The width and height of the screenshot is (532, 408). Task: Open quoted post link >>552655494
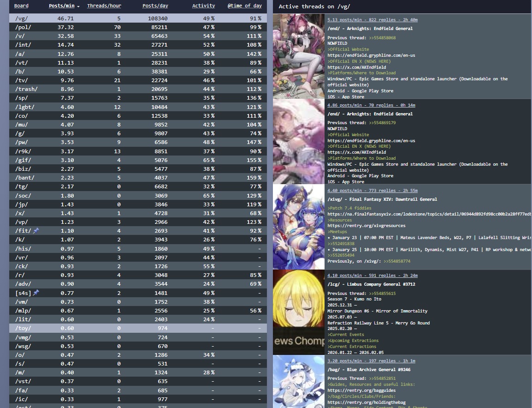click(341, 255)
